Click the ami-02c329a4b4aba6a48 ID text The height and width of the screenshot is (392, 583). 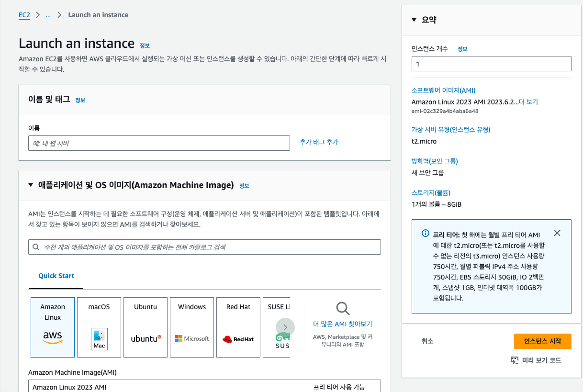(445, 111)
